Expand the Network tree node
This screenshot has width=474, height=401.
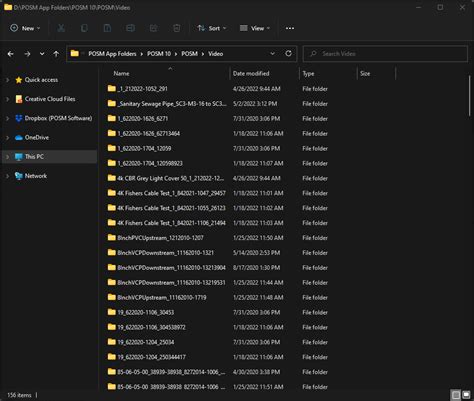point(7,176)
